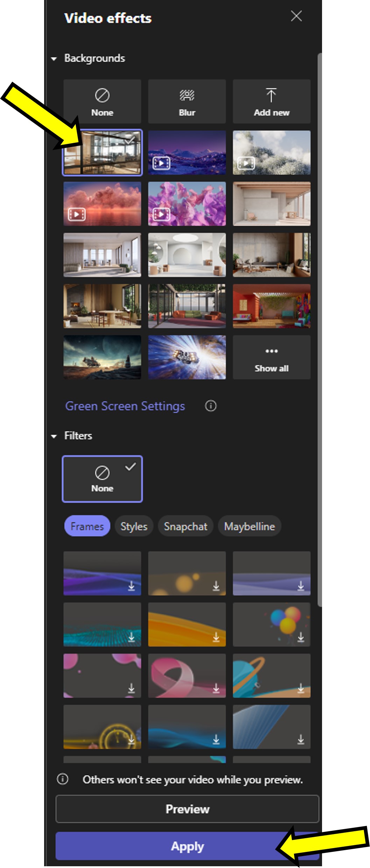Viewport: 370px width, 868px height.
Task: Collapse the Backgrounds section
Action: [54, 59]
